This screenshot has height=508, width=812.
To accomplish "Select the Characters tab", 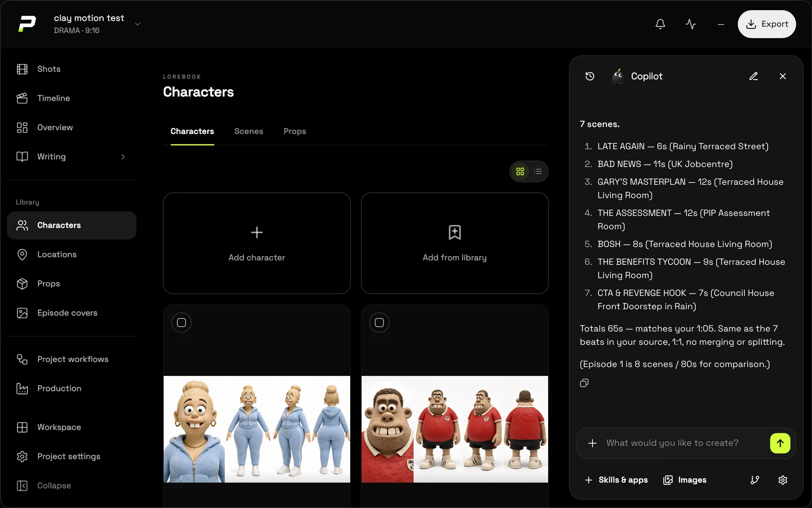I will coord(192,131).
